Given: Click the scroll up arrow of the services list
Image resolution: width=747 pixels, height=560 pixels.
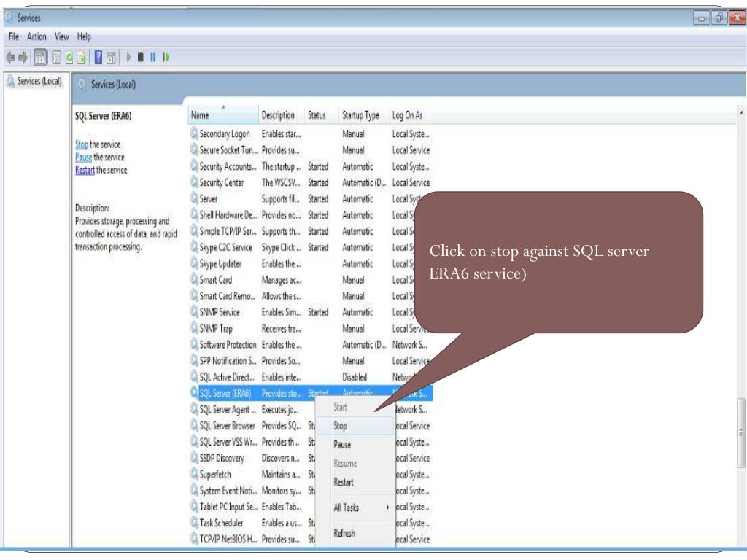Looking at the screenshot, I should [x=741, y=113].
